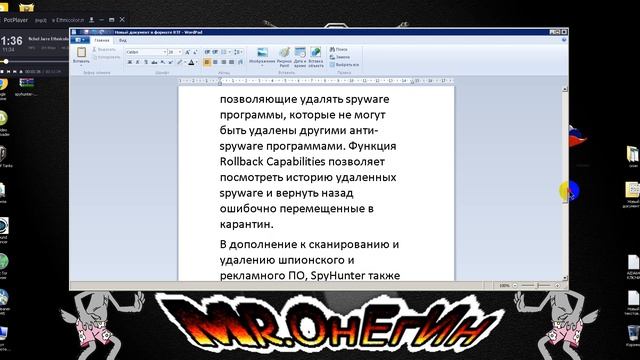Click the PotPlayer seek bar handle

tap(6, 61)
